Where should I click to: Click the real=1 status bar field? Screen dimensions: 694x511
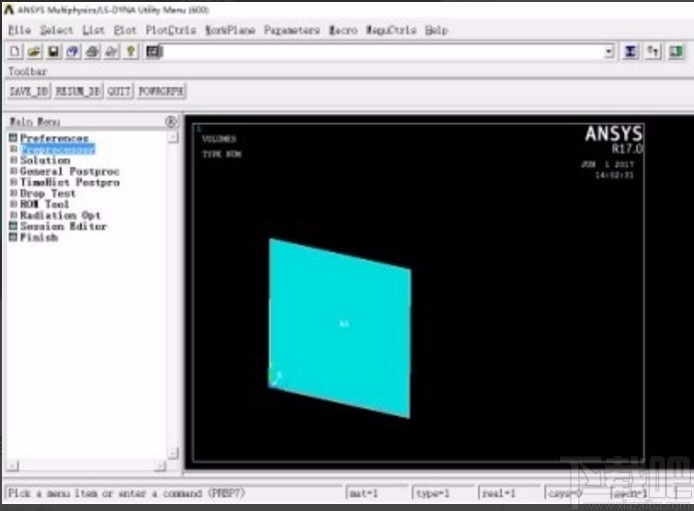(510, 493)
